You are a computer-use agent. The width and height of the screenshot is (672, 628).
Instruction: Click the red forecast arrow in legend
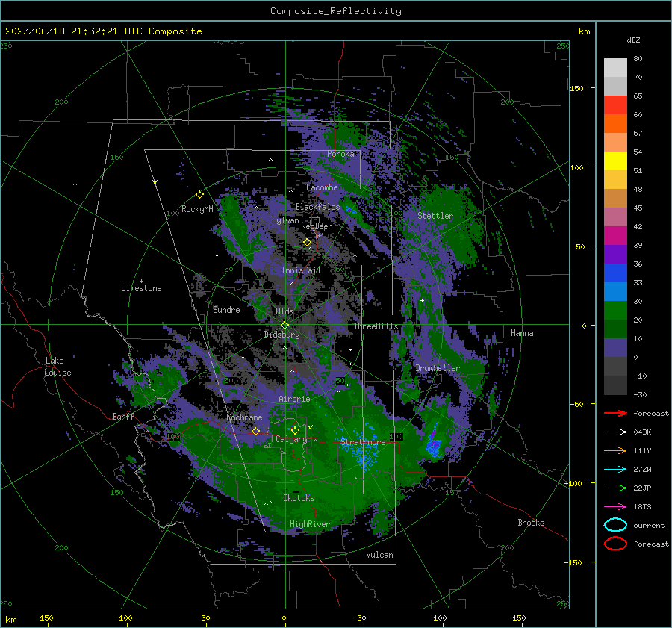615,413
